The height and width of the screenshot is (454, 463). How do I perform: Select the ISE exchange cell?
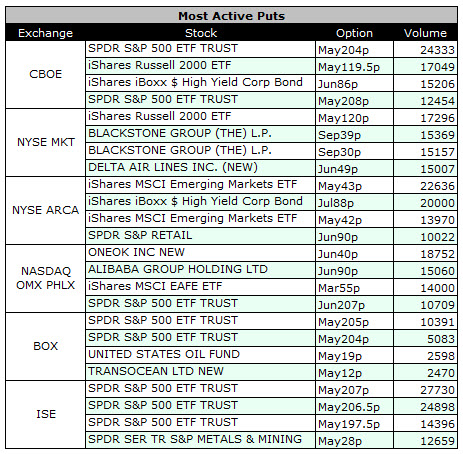[45, 414]
